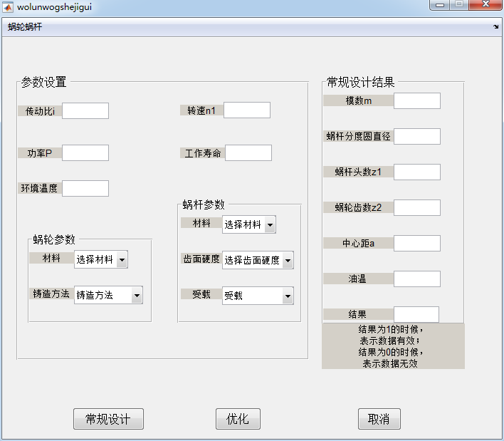Click the 齿面硬度 label
The width and height of the screenshot is (504, 441).
tap(201, 259)
